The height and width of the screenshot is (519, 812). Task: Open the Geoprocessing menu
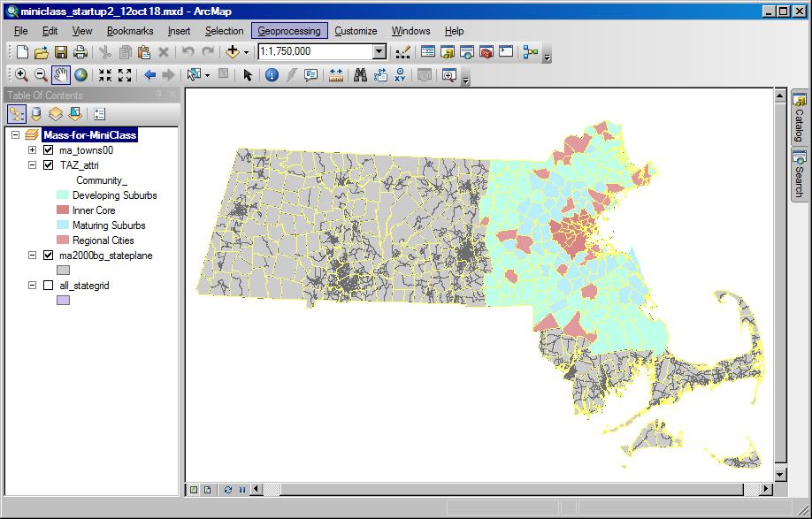click(x=289, y=31)
